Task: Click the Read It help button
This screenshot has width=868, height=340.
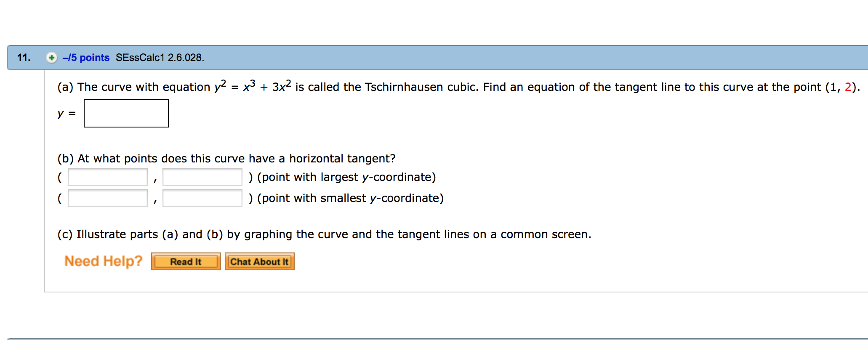Action: (186, 261)
